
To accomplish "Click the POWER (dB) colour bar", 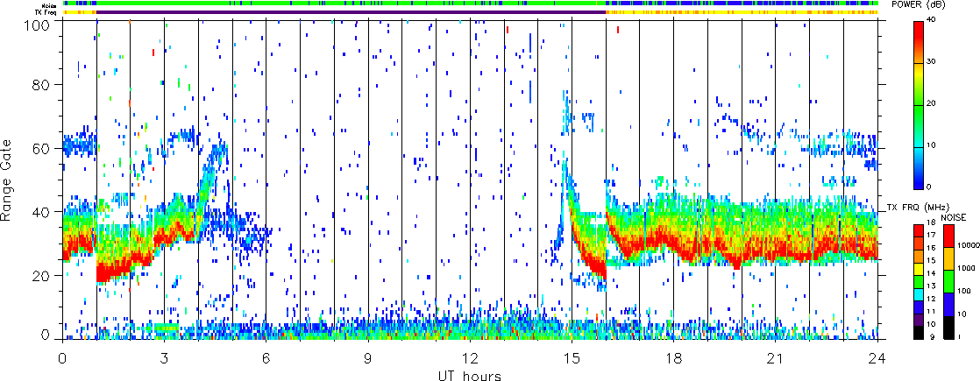I will coord(918,105).
